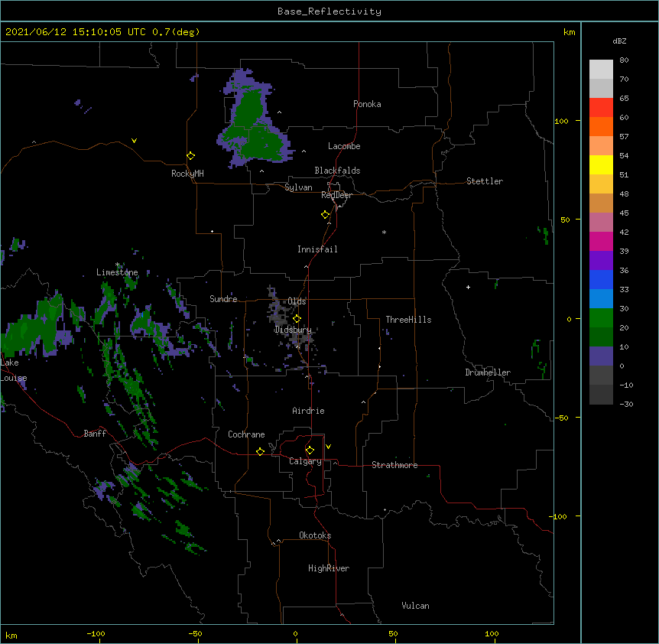Pick the pure orange swatch below 60 dBZ
Image resolution: width=659 pixels, height=644 pixels.
(x=601, y=126)
